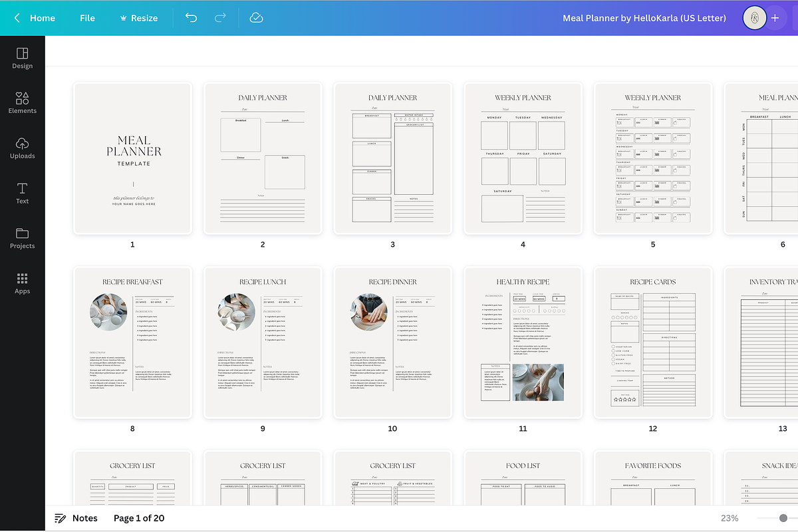Select Grocery List page with Herbs/Spices column

(263, 479)
